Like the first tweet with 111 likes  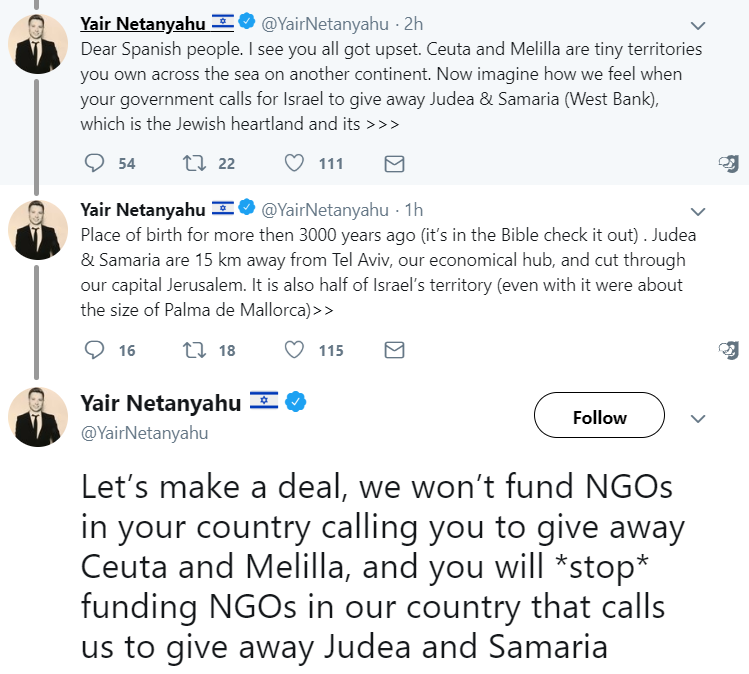[x=295, y=163]
